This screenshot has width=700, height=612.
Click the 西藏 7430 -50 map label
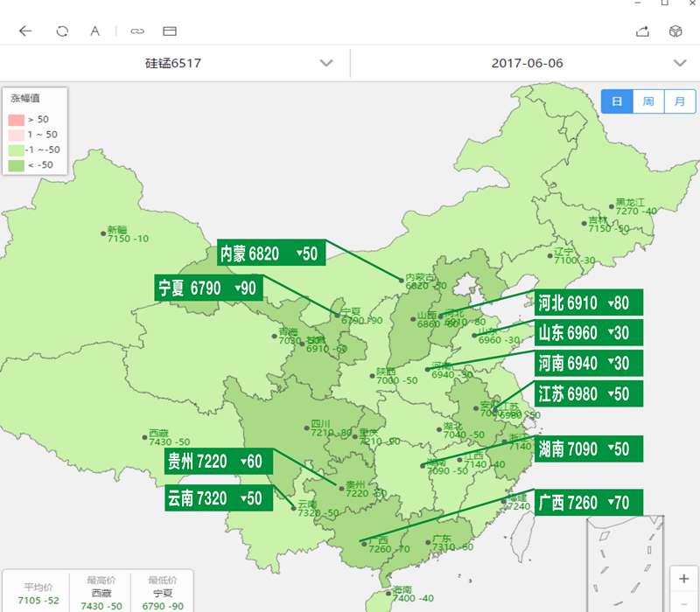coord(169,438)
